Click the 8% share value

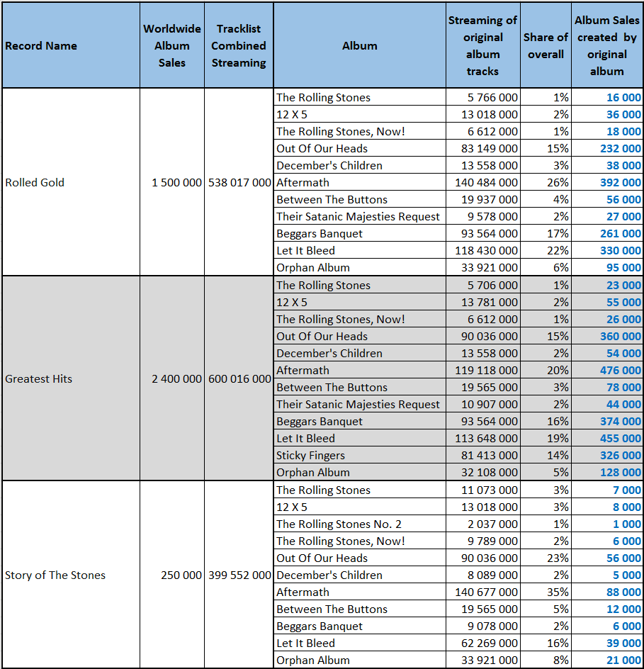coord(561,660)
